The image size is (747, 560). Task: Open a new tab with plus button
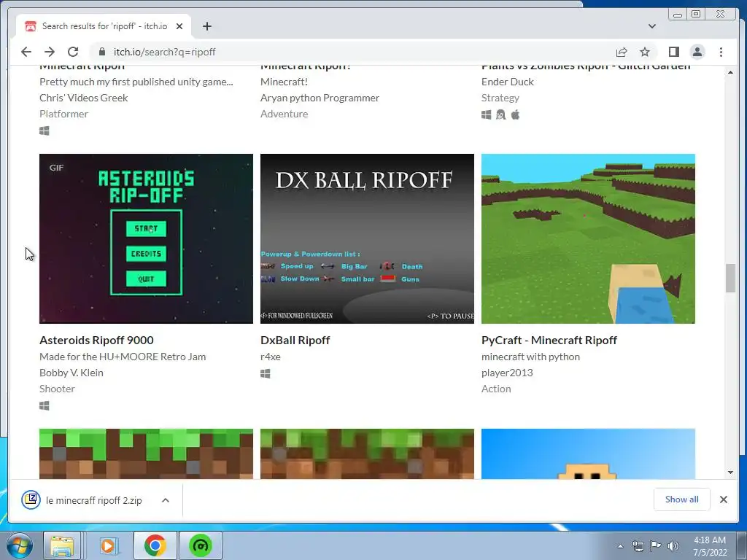pyautogui.click(x=206, y=26)
